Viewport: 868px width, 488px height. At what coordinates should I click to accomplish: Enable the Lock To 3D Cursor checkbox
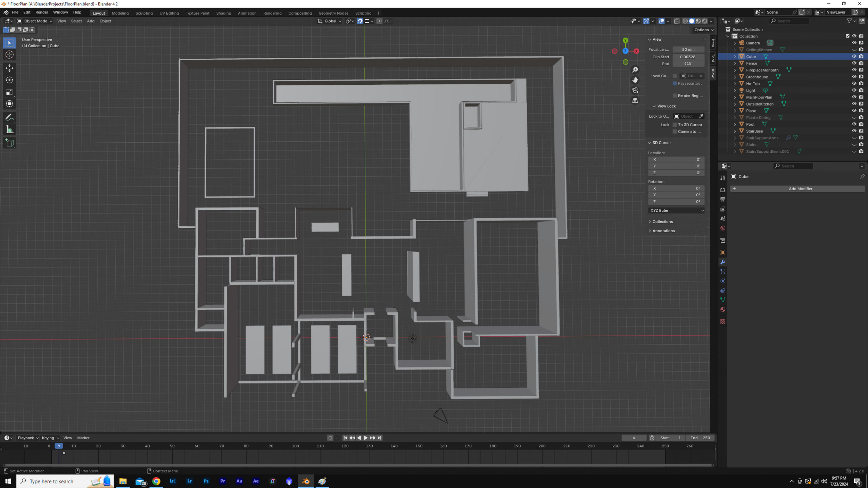click(x=675, y=125)
